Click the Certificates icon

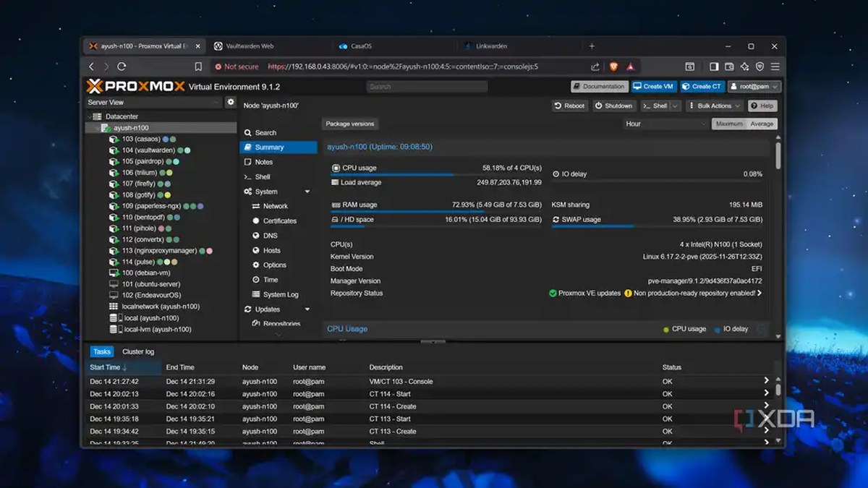pyautogui.click(x=256, y=221)
